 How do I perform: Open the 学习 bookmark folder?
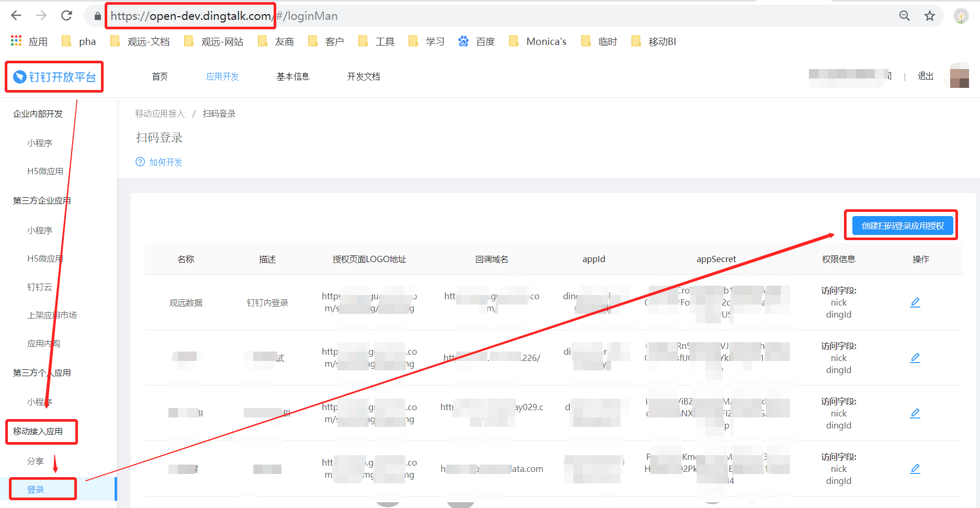coord(426,41)
